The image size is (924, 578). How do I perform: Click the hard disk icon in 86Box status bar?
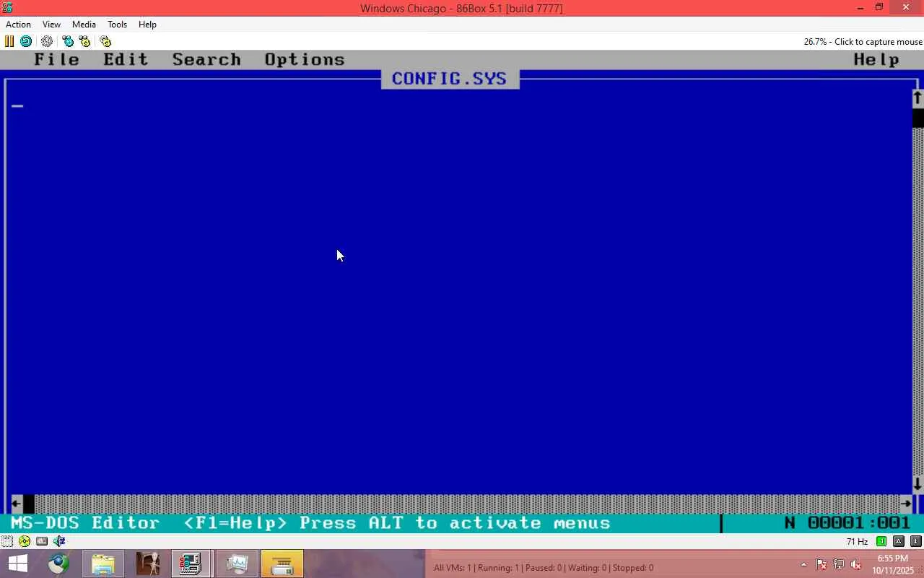click(42, 541)
